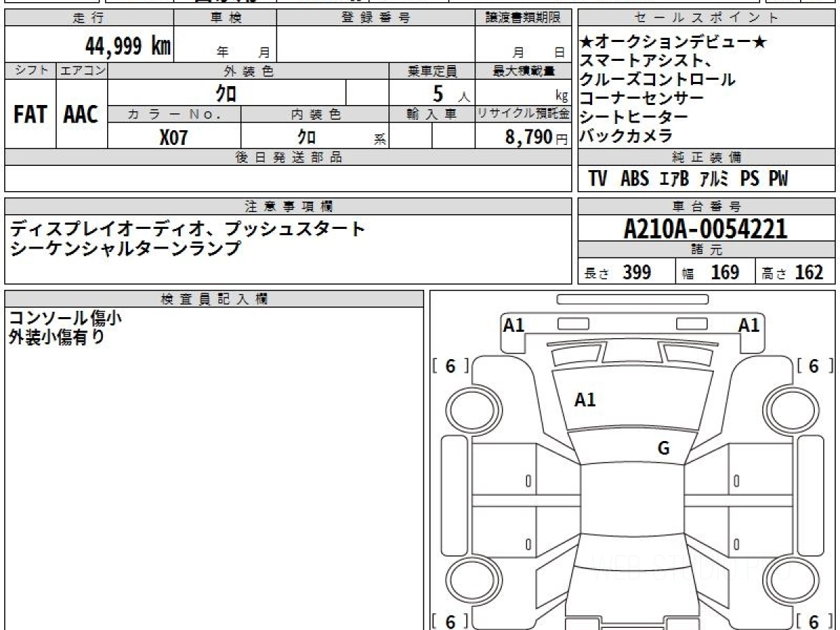Click the カラーNo. header cell

(174, 115)
